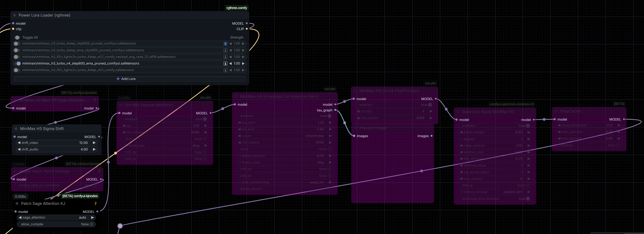Viewport: 644px width, 234px height.
Task: Click the [BETA] comfyui-kjnodes badge above Patch Sage
Action: tap(80, 196)
